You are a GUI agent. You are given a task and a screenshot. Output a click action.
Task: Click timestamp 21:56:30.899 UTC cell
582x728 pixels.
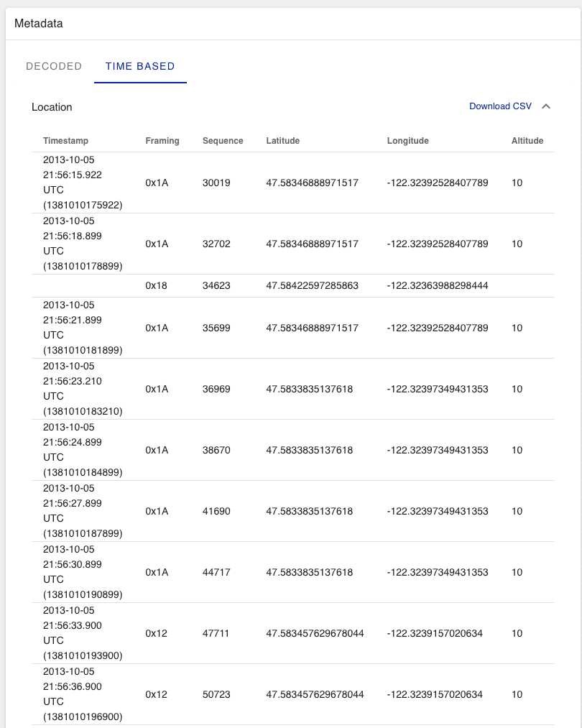(83, 571)
